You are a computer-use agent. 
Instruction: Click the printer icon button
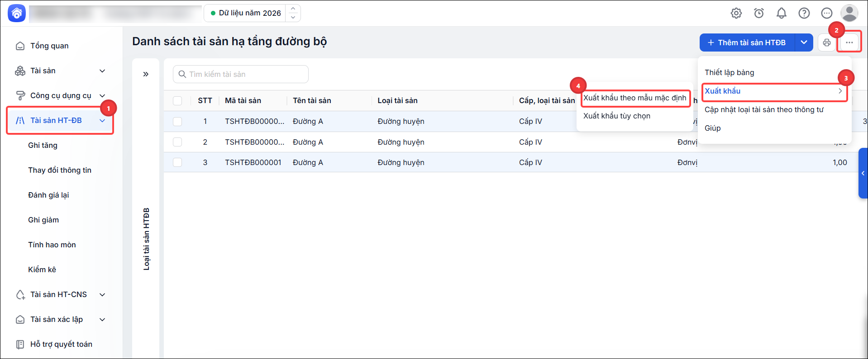827,43
